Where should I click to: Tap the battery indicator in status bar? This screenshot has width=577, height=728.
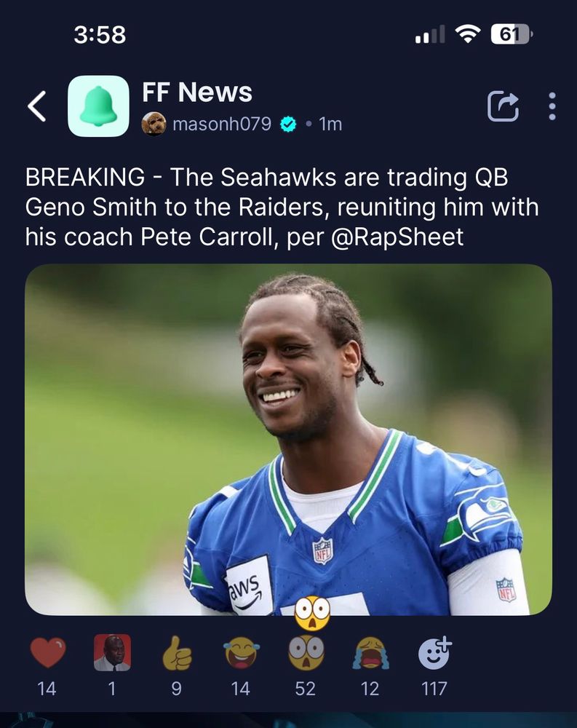click(512, 34)
